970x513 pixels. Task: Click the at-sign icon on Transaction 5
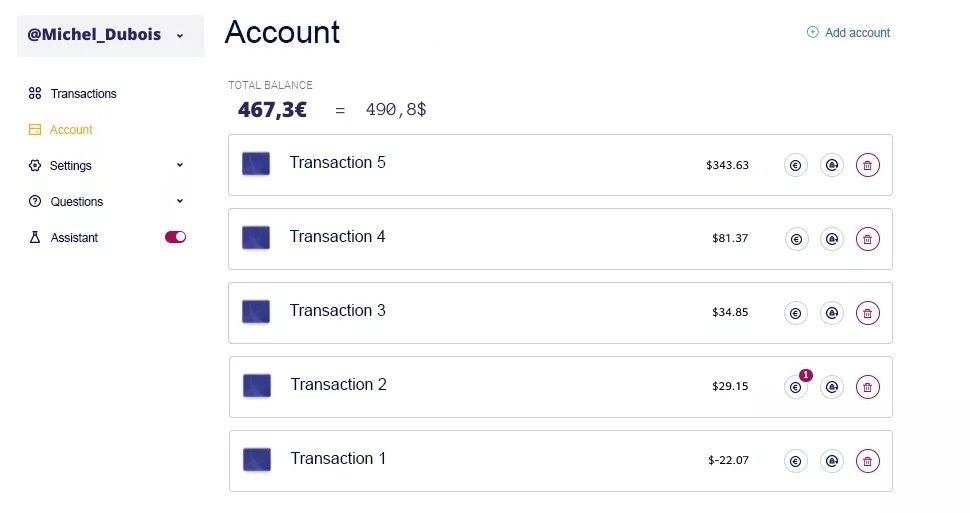(831, 166)
